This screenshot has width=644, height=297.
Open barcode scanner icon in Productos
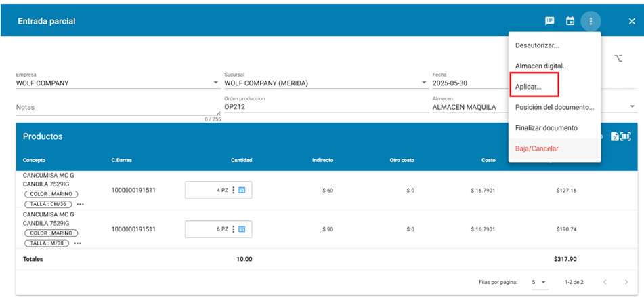[x=626, y=136]
